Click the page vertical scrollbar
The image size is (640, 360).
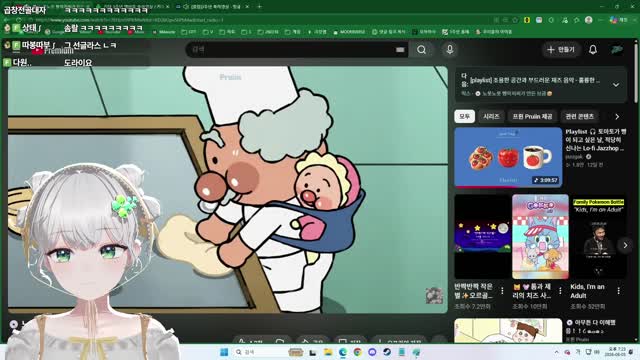[636, 73]
